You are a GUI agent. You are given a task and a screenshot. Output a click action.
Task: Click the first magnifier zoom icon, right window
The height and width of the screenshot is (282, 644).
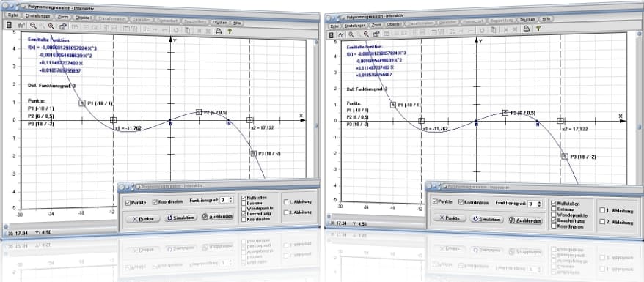pyautogui.click(x=351, y=35)
